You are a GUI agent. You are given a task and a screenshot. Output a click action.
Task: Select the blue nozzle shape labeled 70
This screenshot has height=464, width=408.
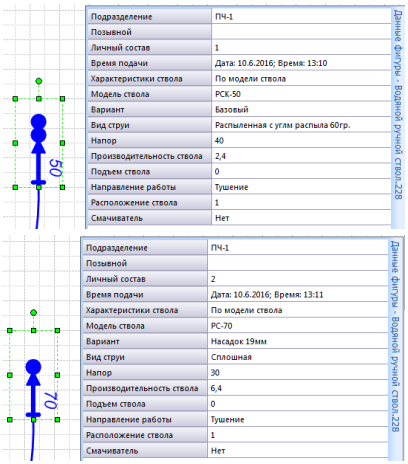click(33, 388)
